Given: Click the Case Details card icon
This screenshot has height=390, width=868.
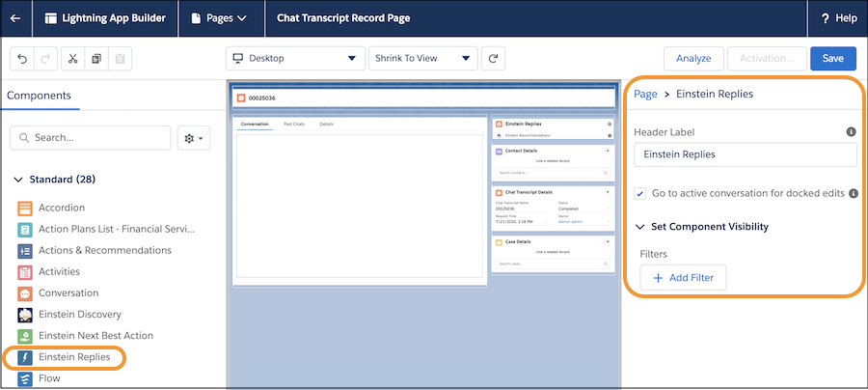Looking at the screenshot, I should pyautogui.click(x=499, y=242).
